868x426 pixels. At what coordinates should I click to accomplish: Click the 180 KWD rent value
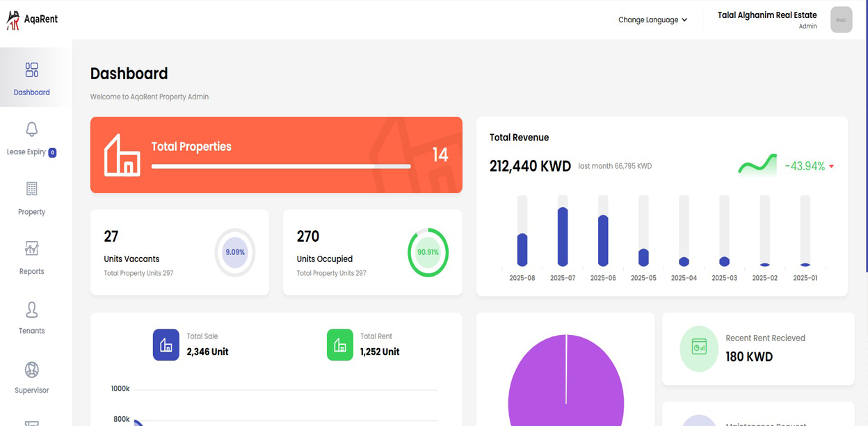point(749,357)
